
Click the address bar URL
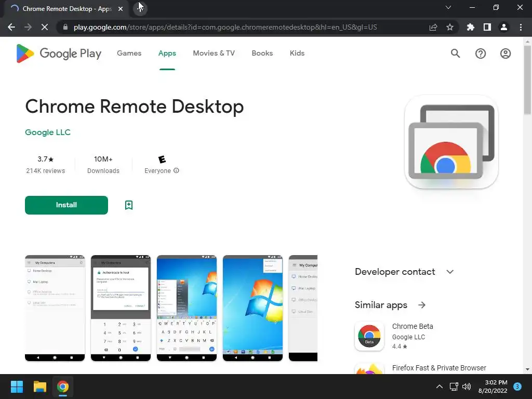[x=225, y=27]
